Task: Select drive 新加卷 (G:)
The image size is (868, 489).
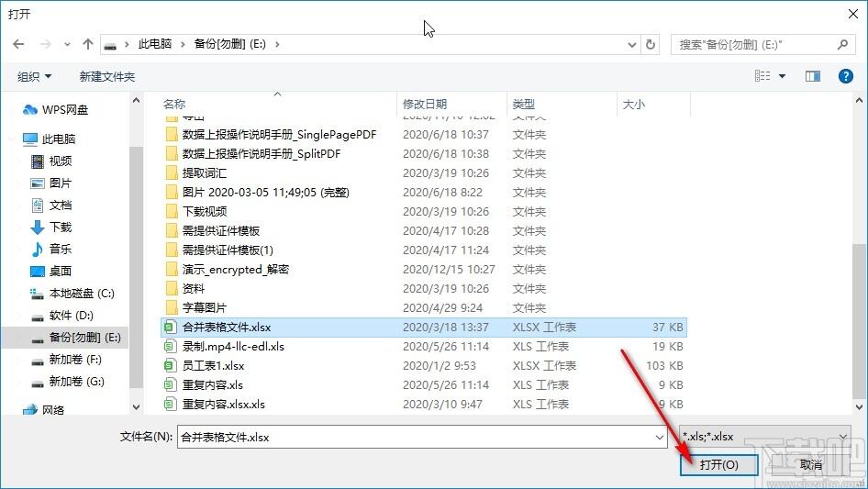Action: (67, 382)
